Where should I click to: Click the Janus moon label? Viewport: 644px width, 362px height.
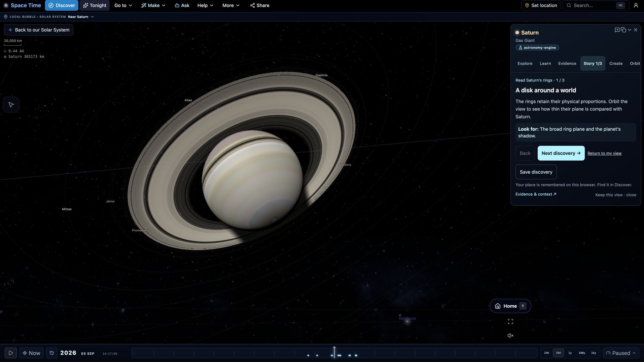[110, 201]
